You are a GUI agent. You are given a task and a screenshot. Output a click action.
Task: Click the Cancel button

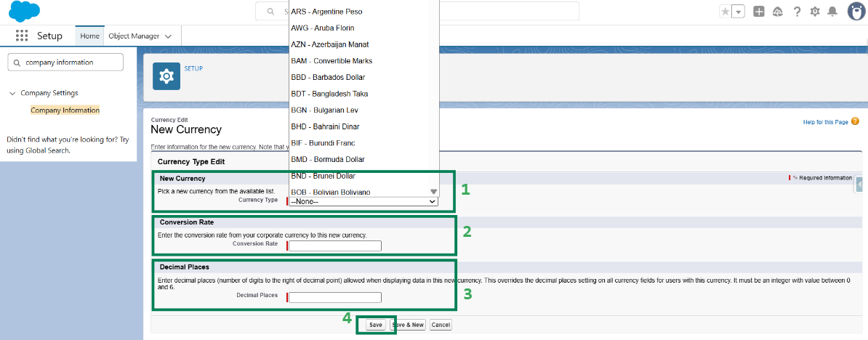(x=440, y=325)
